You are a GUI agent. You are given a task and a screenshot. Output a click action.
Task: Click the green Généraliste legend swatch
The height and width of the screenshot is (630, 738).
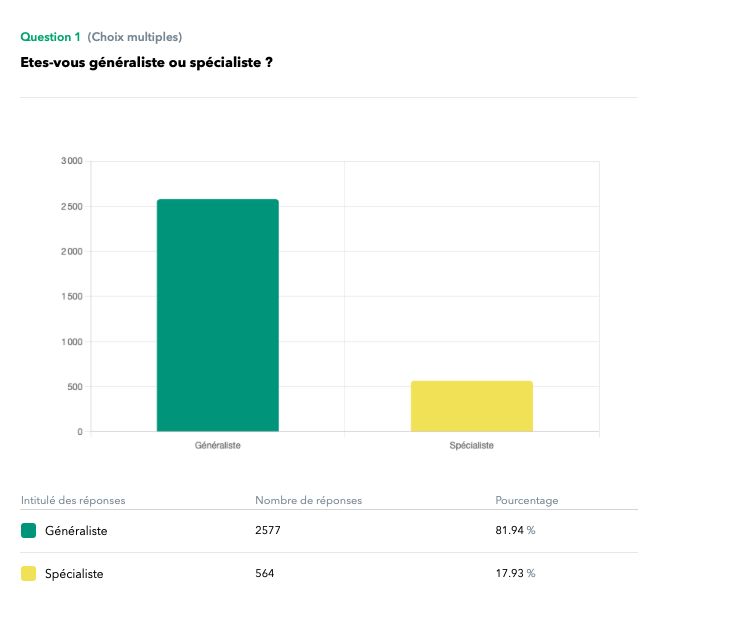29,531
